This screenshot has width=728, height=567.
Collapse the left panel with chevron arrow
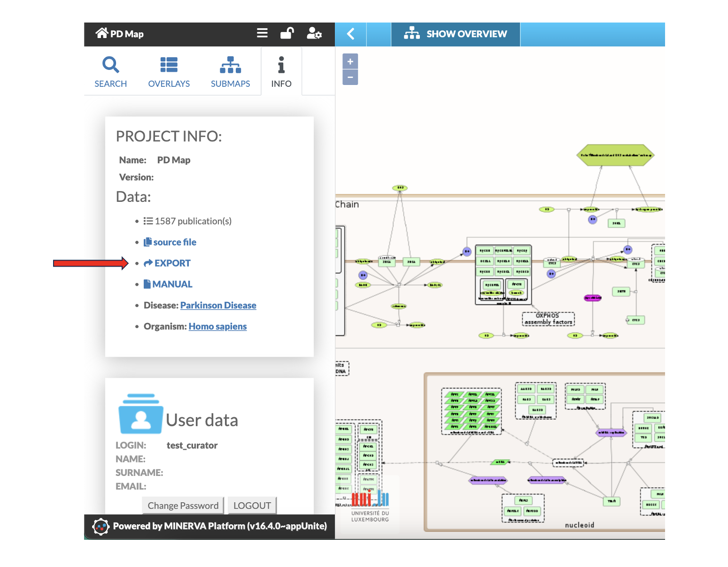tap(350, 34)
